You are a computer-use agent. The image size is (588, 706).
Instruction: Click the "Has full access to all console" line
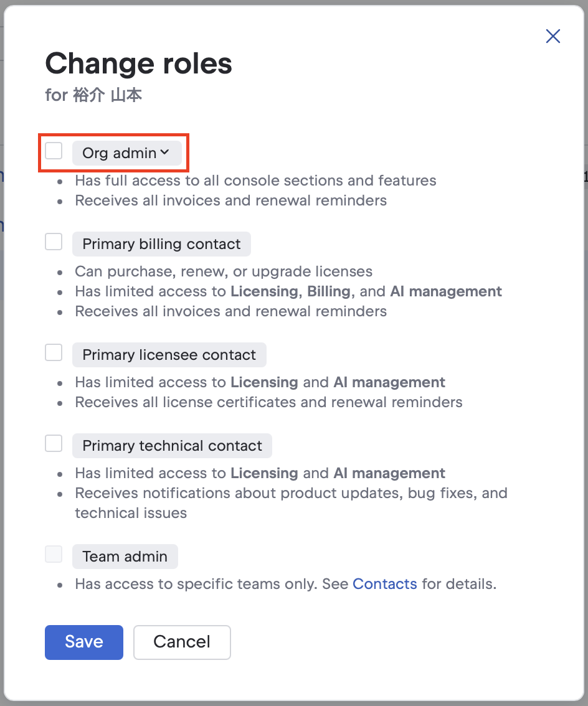pos(255,181)
